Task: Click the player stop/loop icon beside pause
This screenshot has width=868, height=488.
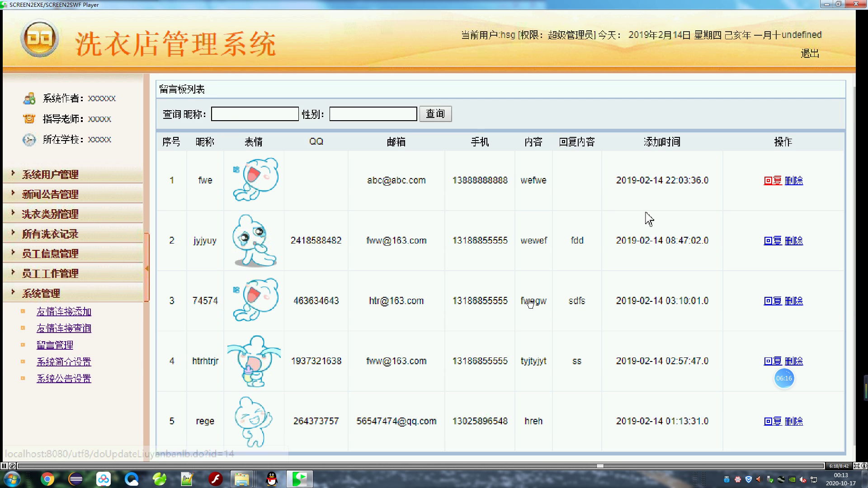Action: click(13, 466)
